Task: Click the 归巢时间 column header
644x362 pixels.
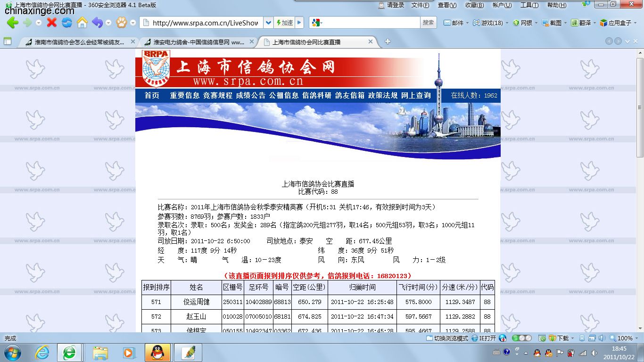Action: pos(363,287)
